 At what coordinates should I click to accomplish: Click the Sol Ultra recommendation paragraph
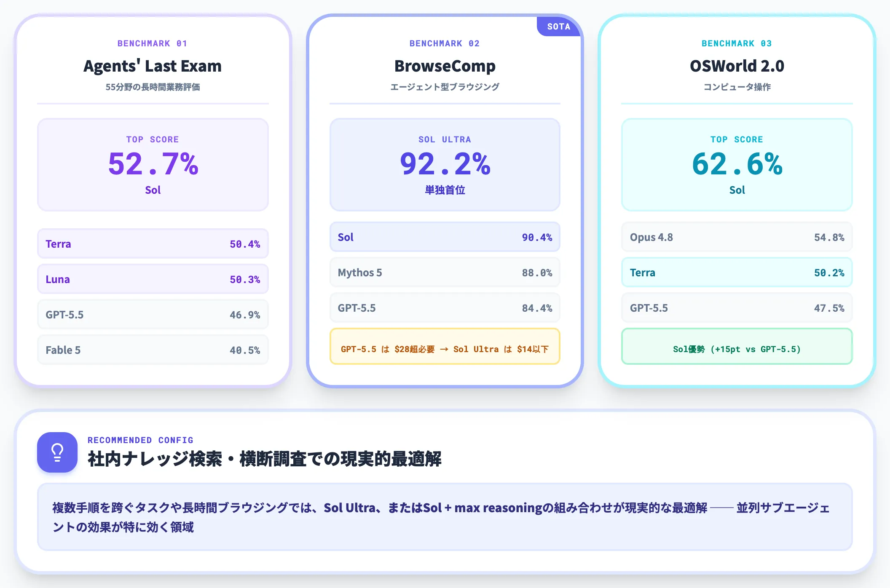pos(445,517)
